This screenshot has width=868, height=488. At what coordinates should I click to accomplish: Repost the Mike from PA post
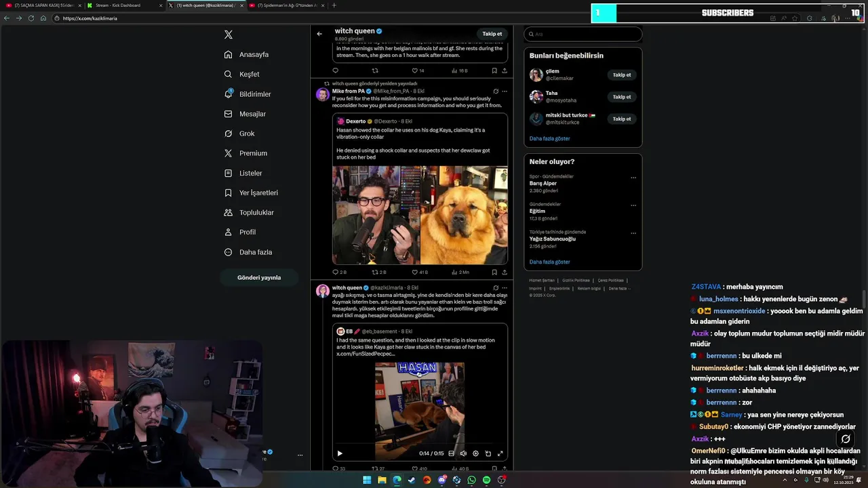click(x=374, y=272)
